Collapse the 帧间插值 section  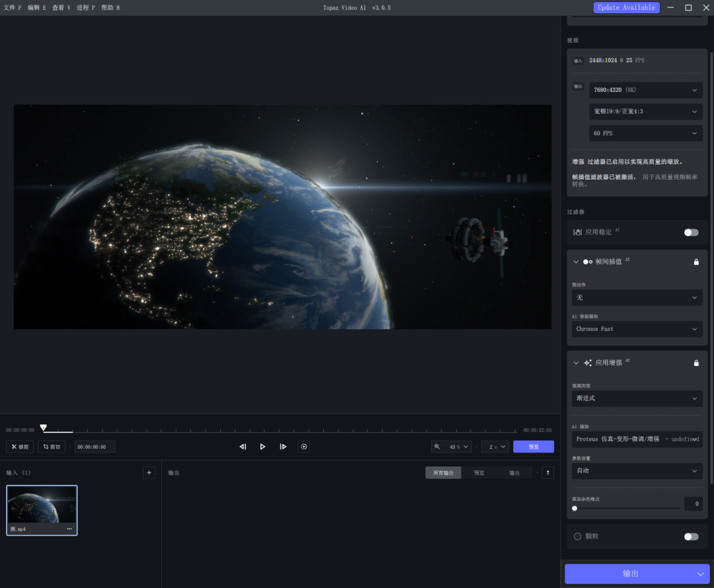point(576,262)
